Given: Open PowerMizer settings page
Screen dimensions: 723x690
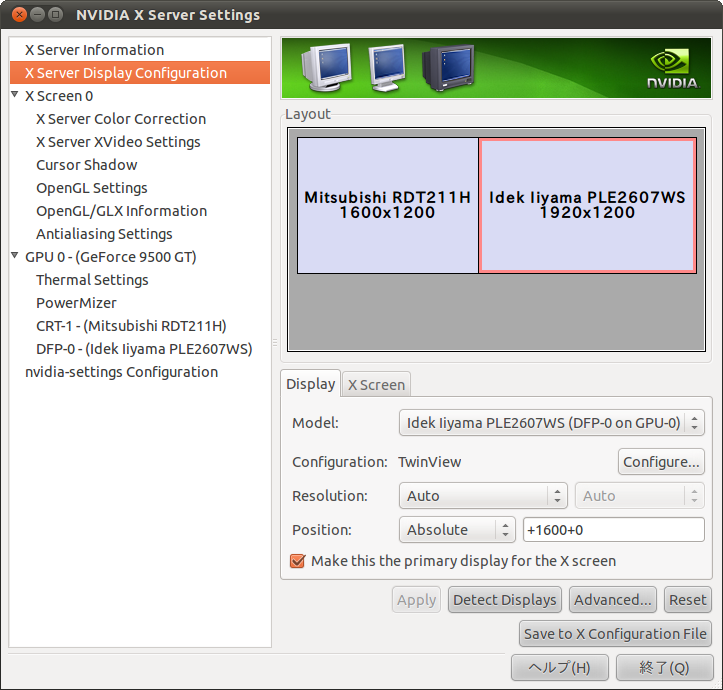Looking at the screenshot, I should pos(76,303).
